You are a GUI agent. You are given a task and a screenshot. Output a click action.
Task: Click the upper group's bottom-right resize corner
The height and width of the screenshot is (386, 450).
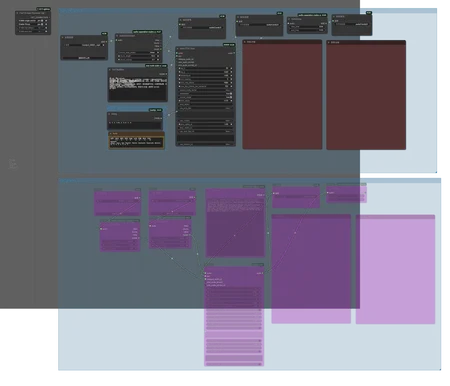(436, 172)
